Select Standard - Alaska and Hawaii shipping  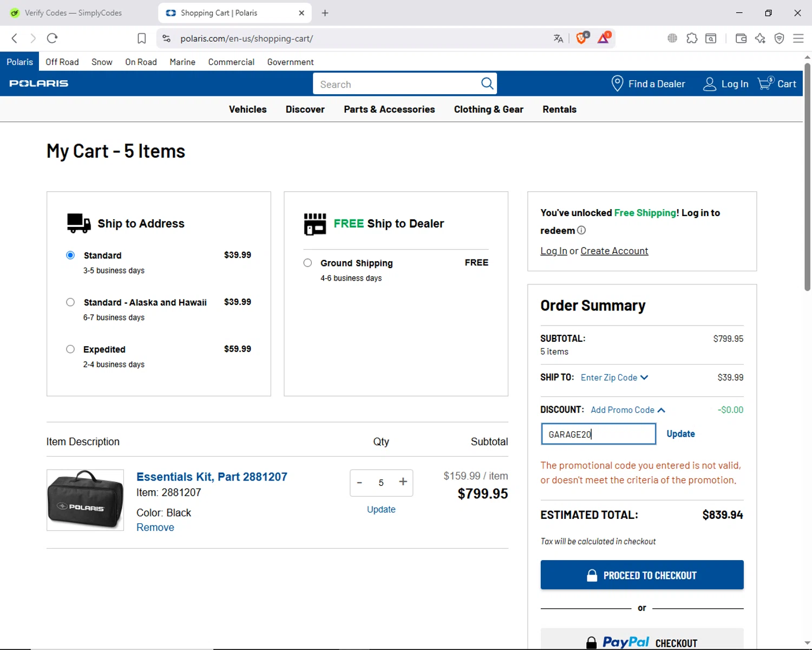point(70,302)
